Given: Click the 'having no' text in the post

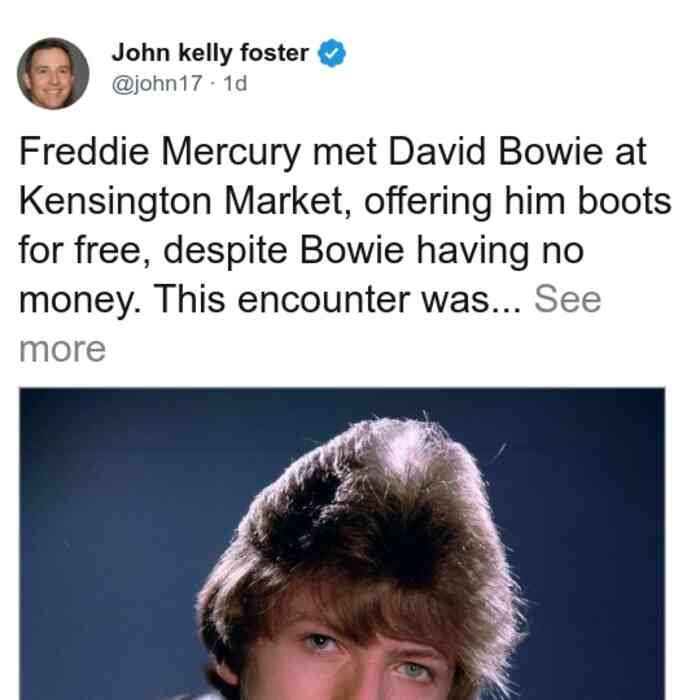Looking at the screenshot, I should [500, 250].
